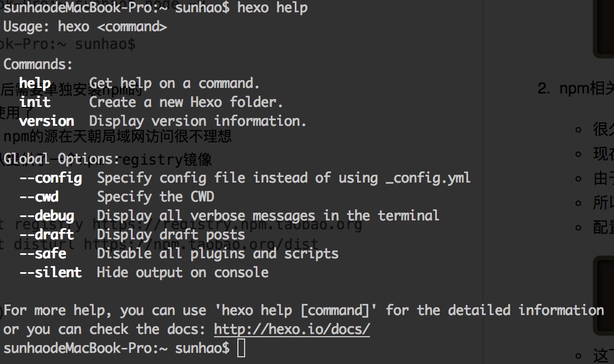Click the 'init' command name
This screenshot has width=614, height=364.
point(35,102)
